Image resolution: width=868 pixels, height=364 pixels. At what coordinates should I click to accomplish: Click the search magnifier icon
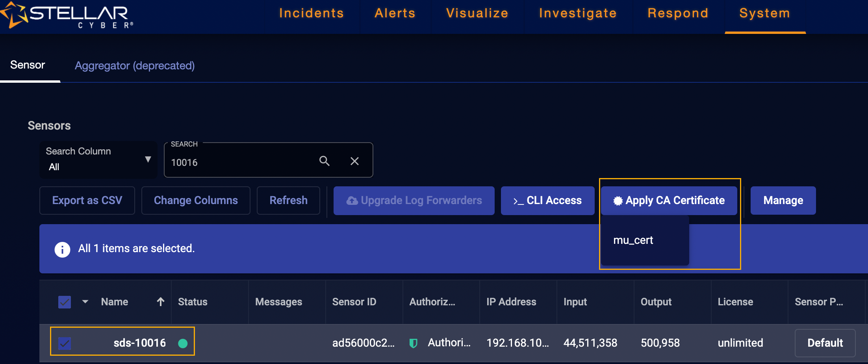coord(324,161)
